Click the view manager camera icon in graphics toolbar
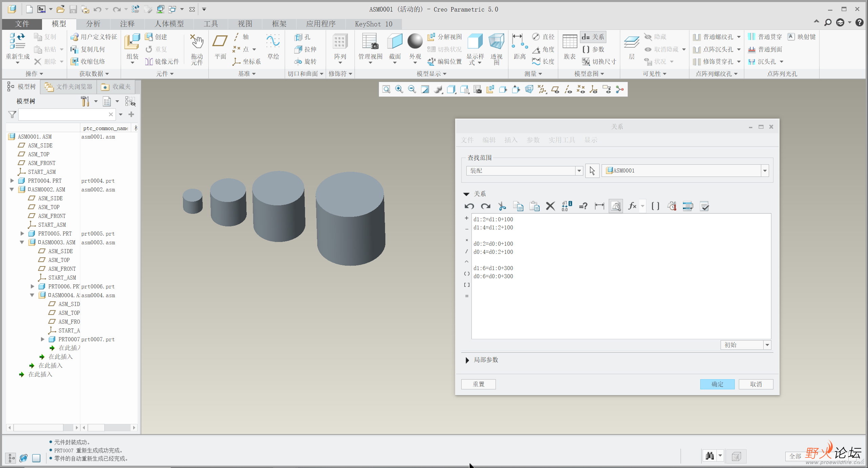The image size is (868, 468). click(x=477, y=89)
